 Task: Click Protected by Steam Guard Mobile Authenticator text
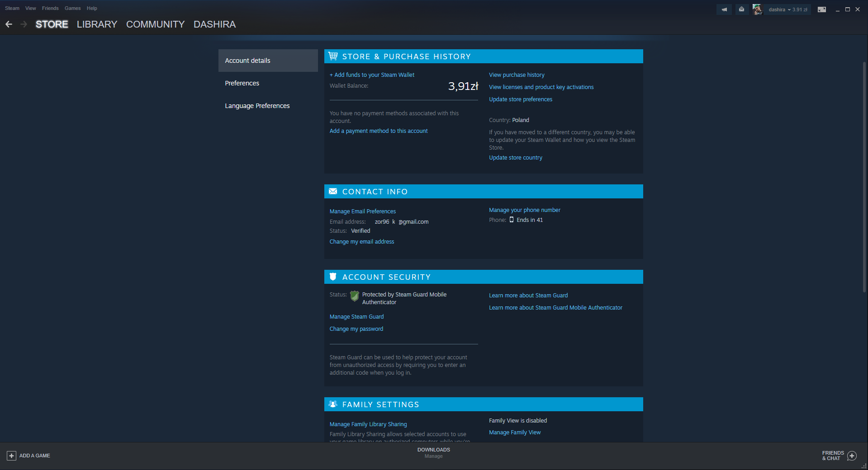(404, 298)
